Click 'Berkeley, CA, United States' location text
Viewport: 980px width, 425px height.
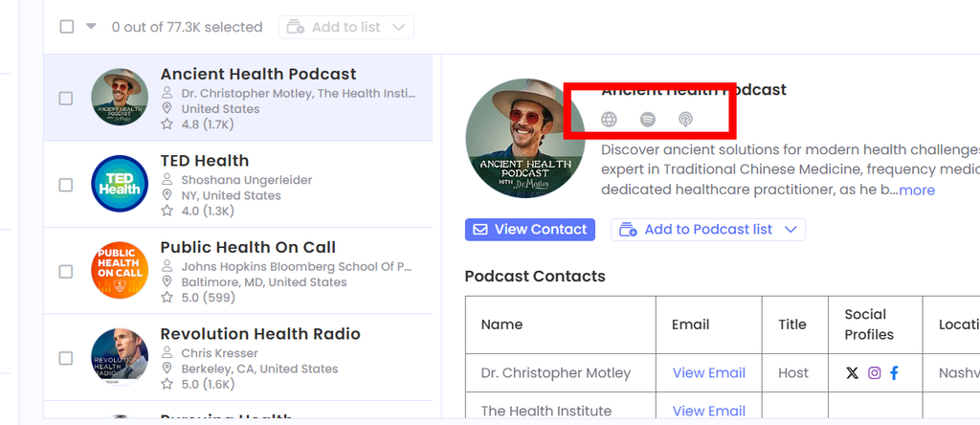tap(259, 369)
